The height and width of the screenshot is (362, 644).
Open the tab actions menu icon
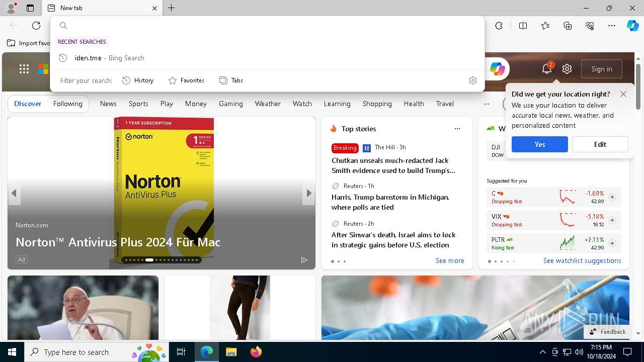click(x=30, y=8)
